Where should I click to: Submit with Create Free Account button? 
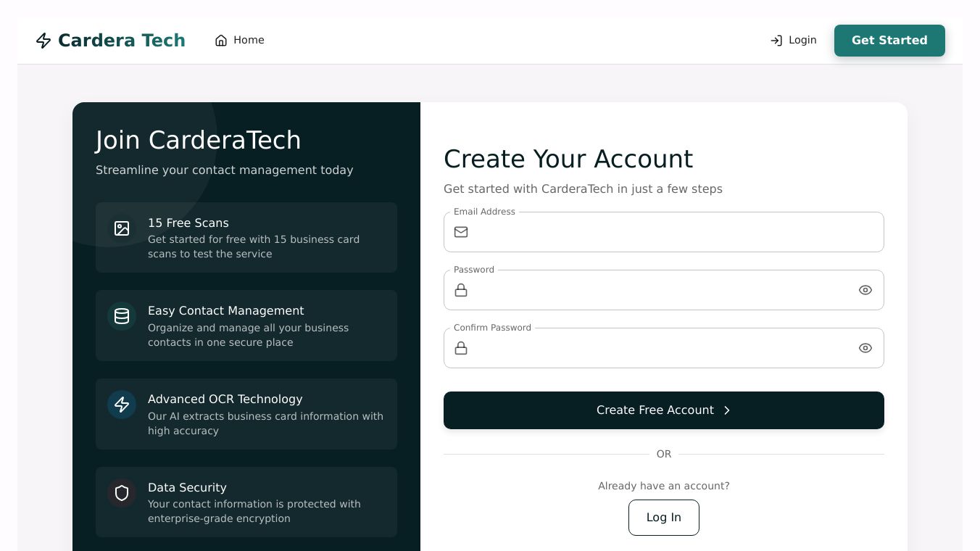tap(655, 410)
